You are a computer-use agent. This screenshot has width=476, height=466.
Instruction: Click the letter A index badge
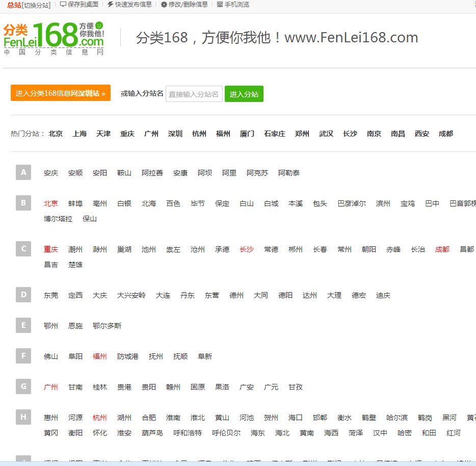pos(23,172)
